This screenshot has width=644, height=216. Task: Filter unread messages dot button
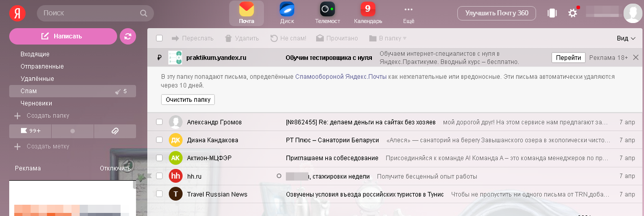point(73,130)
